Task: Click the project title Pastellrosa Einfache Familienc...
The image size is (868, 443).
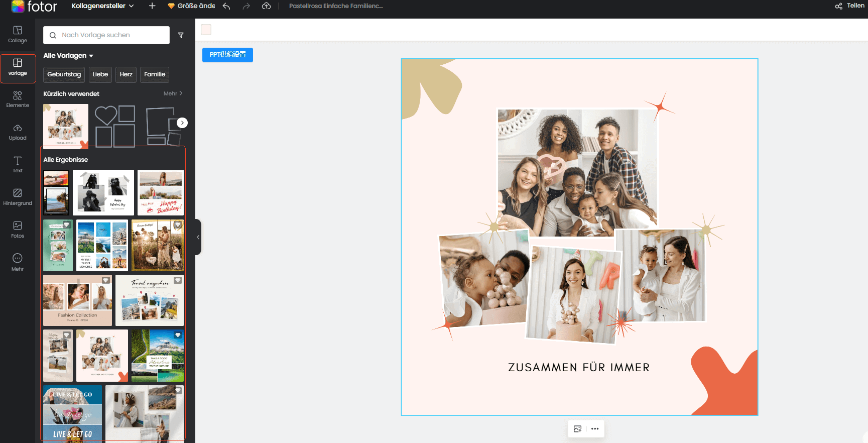Action: (x=336, y=6)
